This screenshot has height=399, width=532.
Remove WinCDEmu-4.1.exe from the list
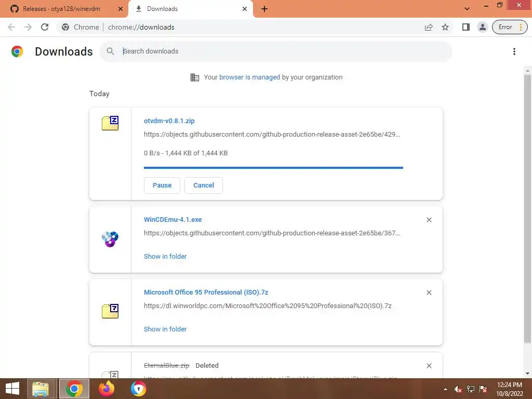(x=429, y=220)
